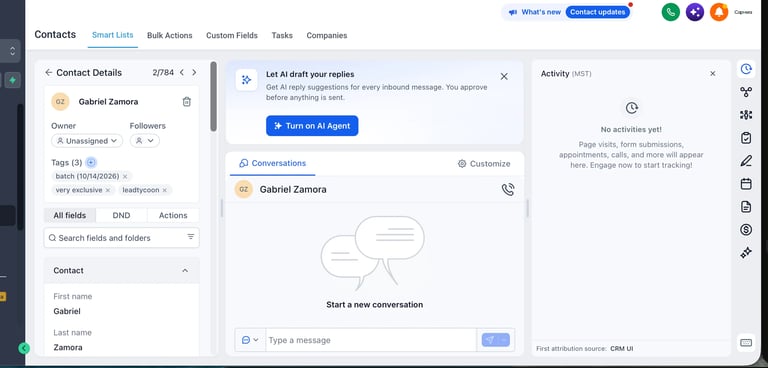Click the What's new link
This screenshot has width=768, height=368.
coord(541,12)
